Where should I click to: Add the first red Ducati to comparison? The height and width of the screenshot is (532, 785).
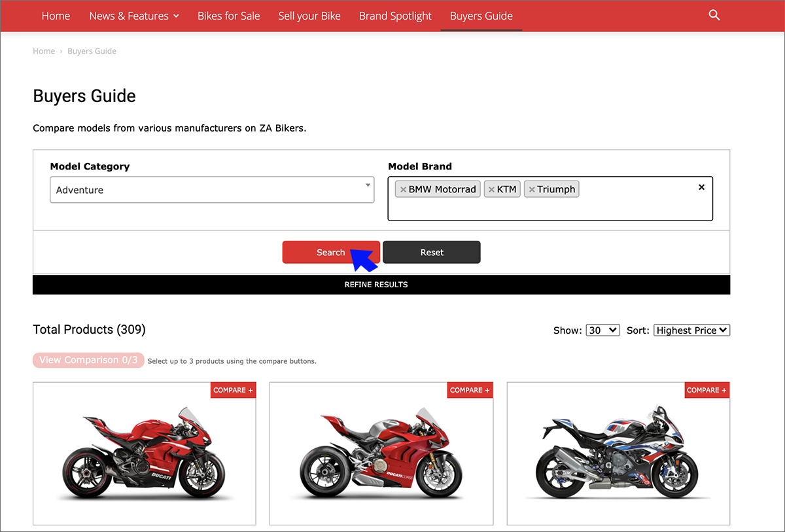(233, 390)
